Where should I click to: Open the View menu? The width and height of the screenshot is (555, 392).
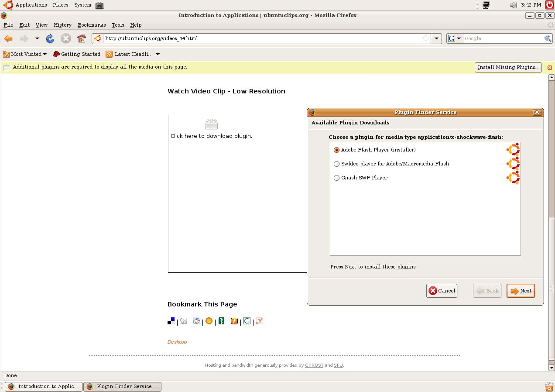tap(41, 25)
